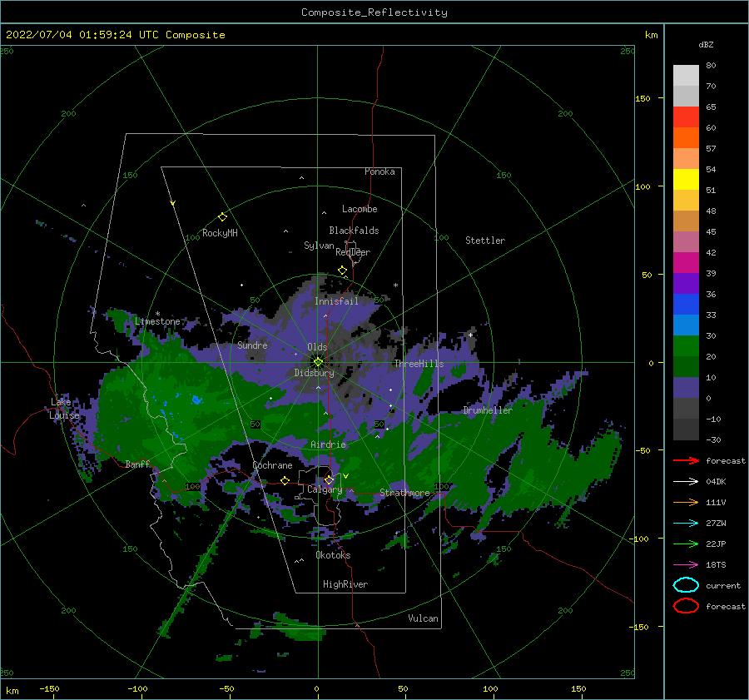The width and height of the screenshot is (749, 700).
Task: Select the Banff label
Action: coord(137,464)
